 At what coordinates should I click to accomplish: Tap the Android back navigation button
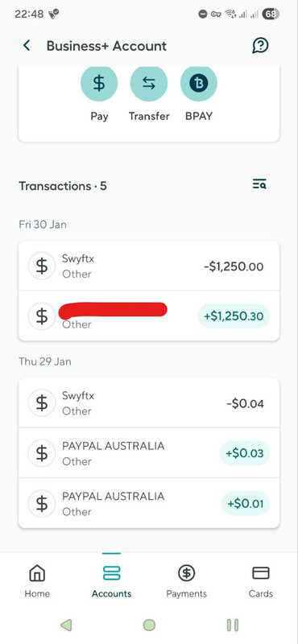pyautogui.click(x=66, y=625)
